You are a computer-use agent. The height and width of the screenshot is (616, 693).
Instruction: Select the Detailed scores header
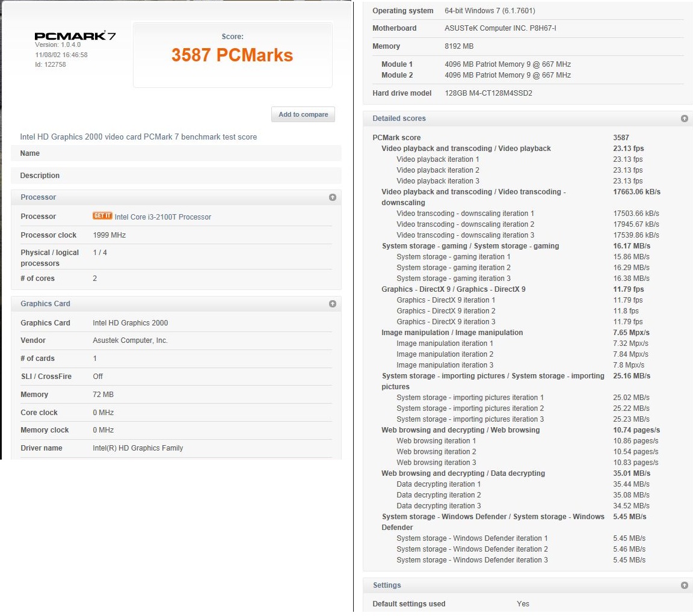pyautogui.click(x=528, y=119)
